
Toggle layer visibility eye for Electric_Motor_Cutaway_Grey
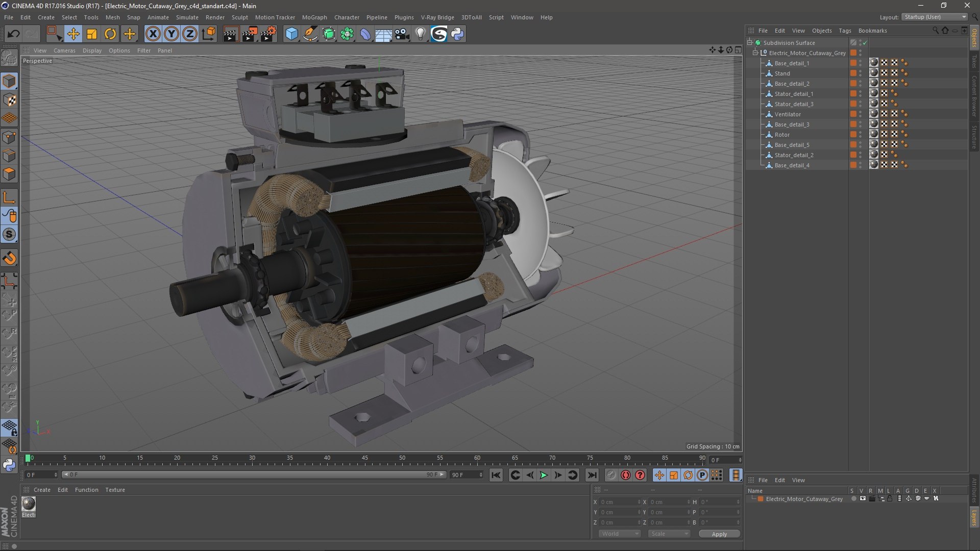[x=863, y=498]
